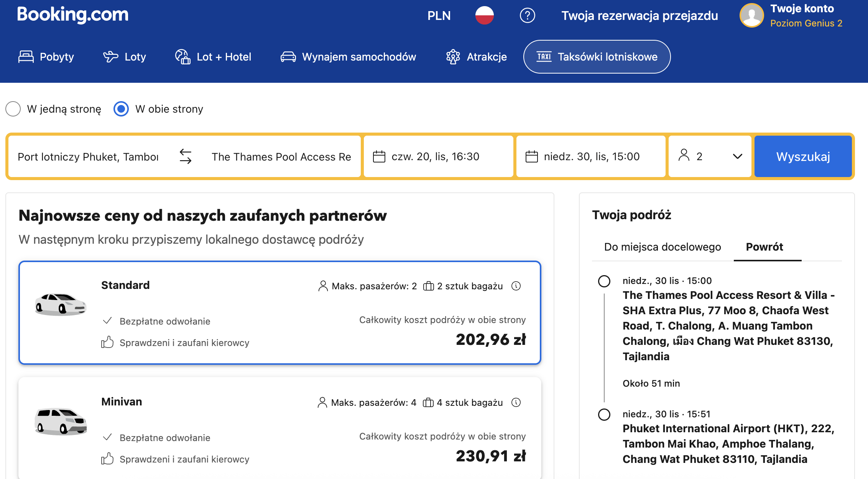This screenshot has width=868, height=479.
Task: Click The Thames Pool Access Resort address
Action: [x=728, y=326]
